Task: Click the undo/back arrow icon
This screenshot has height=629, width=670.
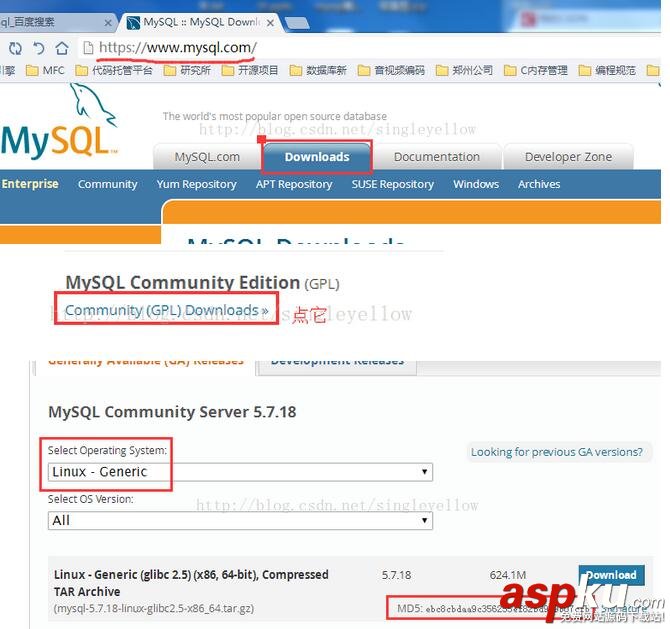Action: tap(38, 48)
